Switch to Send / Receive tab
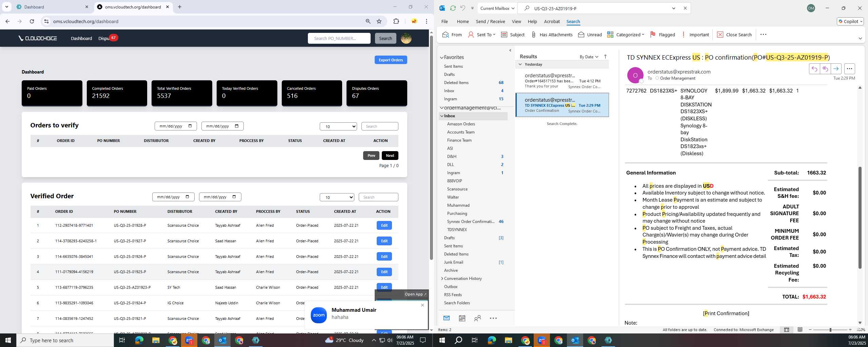Image resolution: width=868 pixels, height=347 pixels. tap(490, 21)
